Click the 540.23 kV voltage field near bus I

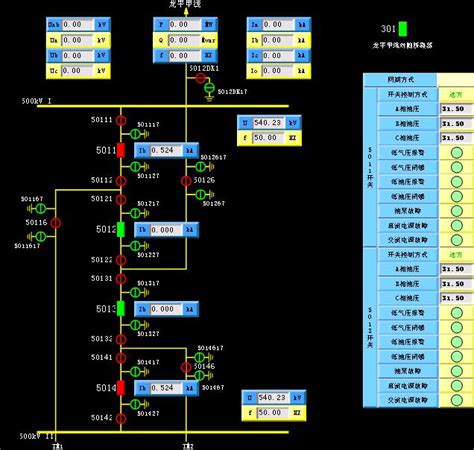269,123
